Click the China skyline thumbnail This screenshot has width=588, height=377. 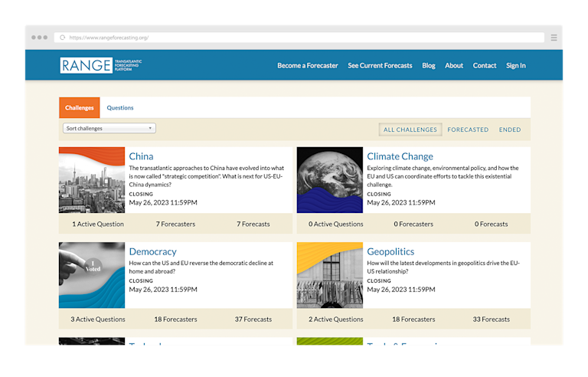pyautogui.click(x=92, y=180)
